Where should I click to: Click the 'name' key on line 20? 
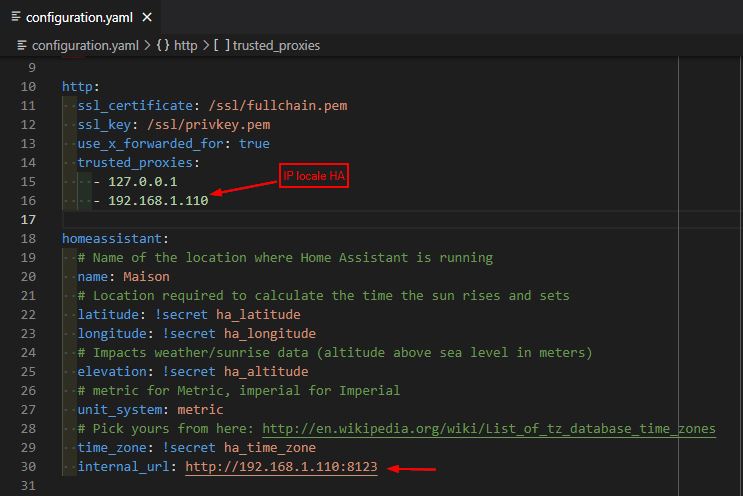(x=93, y=277)
